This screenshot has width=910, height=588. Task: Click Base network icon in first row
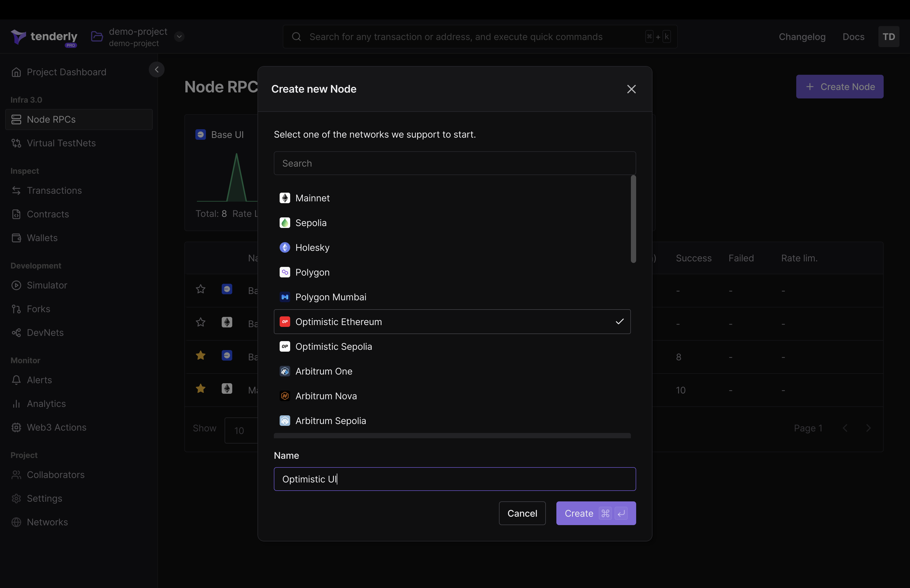pyautogui.click(x=227, y=289)
